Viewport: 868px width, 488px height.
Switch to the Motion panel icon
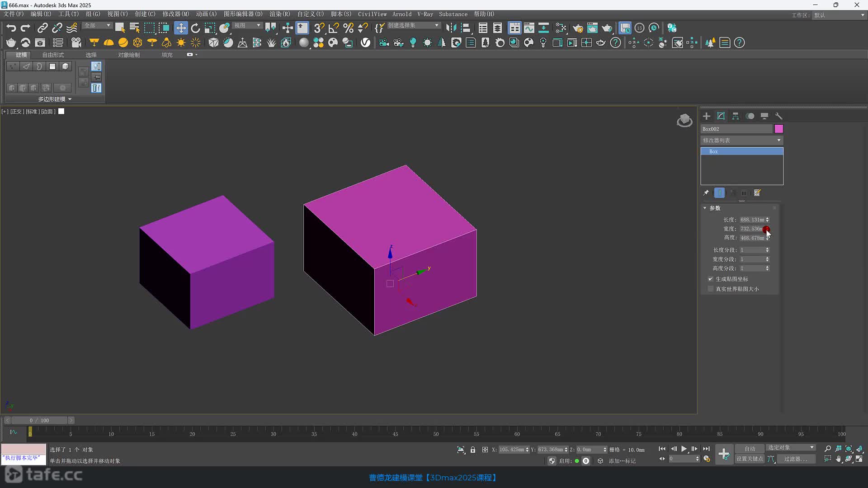point(750,116)
